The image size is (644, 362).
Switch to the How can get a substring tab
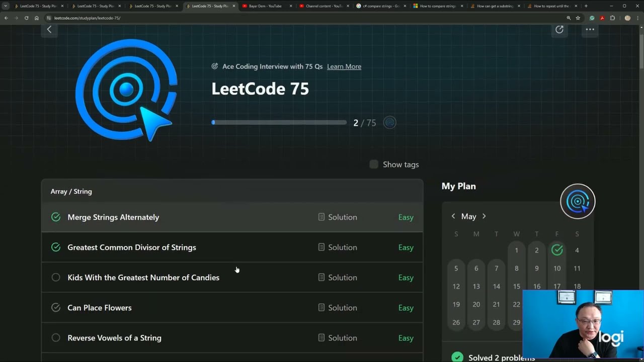pos(495,6)
